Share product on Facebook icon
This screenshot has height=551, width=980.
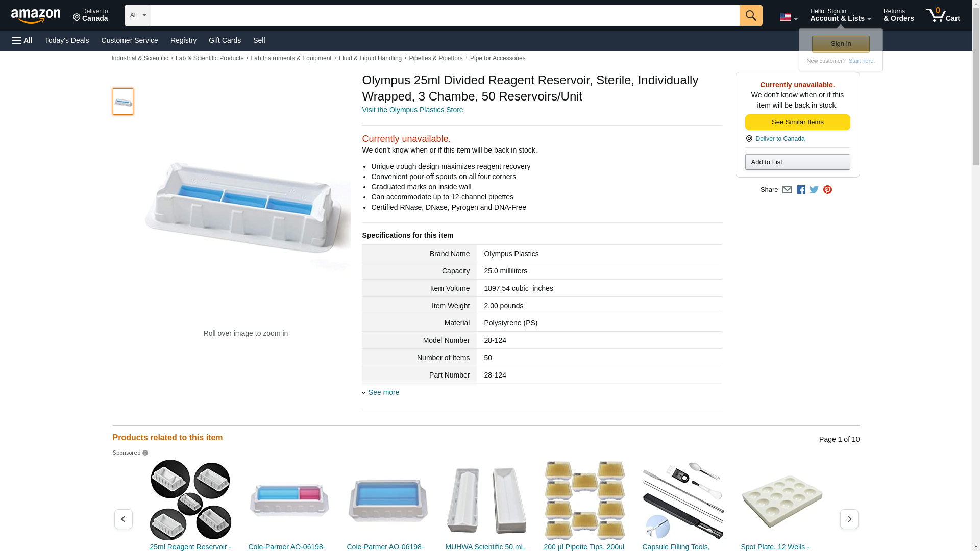(801, 190)
